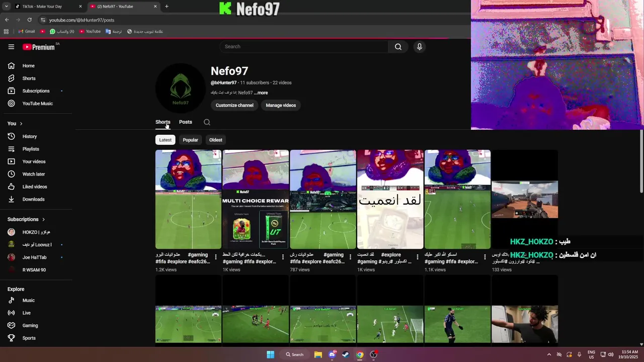Image resolution: width=644 pixels, height=362 pixels.
Task: Click the search magnifier button
Action: [398, 47]
